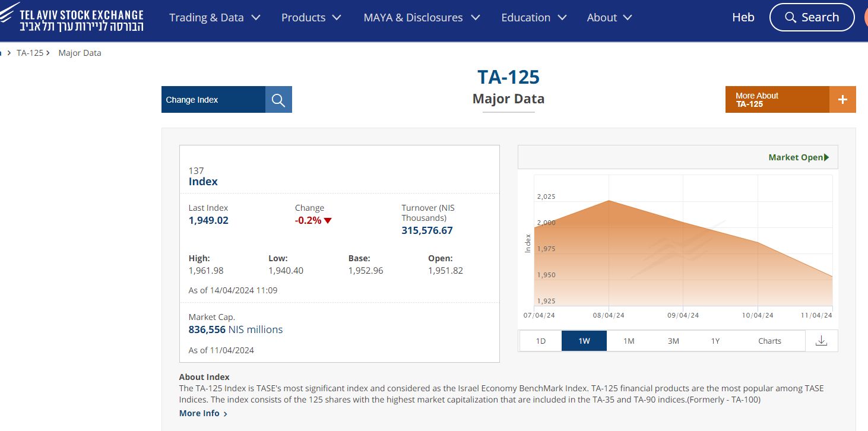The width and height of the screenshot is (868, 431).
Task: Select the 1W chart range tab
Action: tap(584, 341)
